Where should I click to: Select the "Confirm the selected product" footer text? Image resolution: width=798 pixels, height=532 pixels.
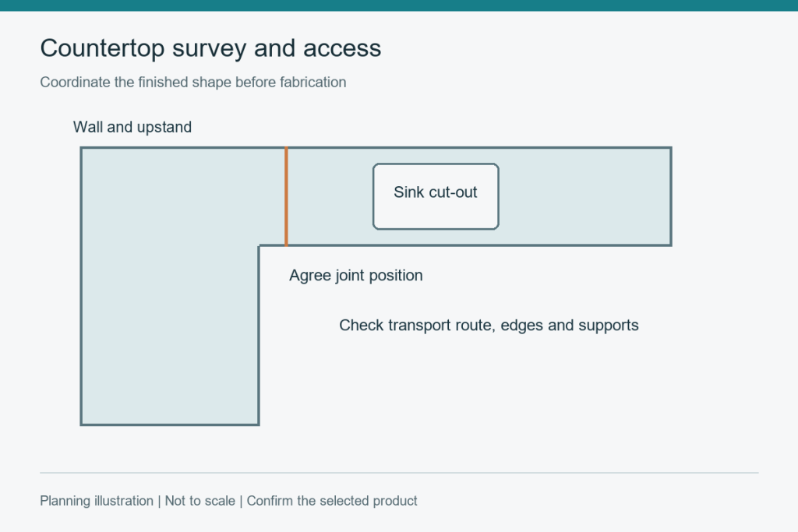332,501
